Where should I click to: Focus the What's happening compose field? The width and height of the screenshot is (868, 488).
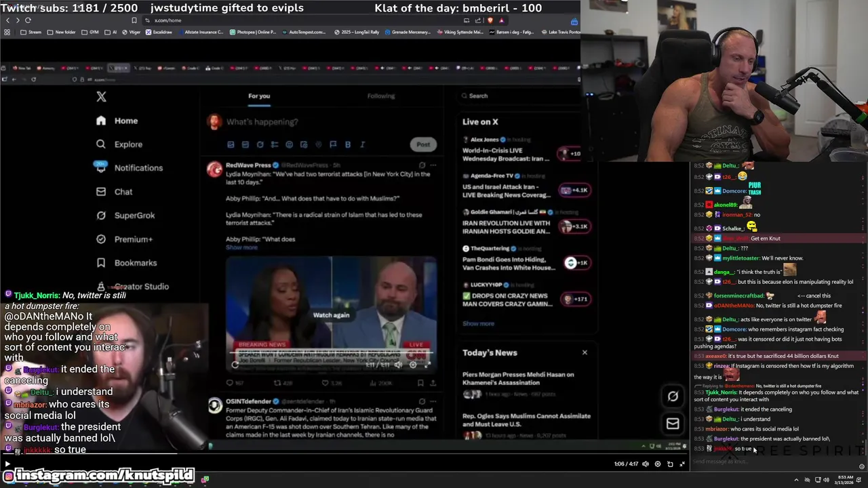(262, 122)
